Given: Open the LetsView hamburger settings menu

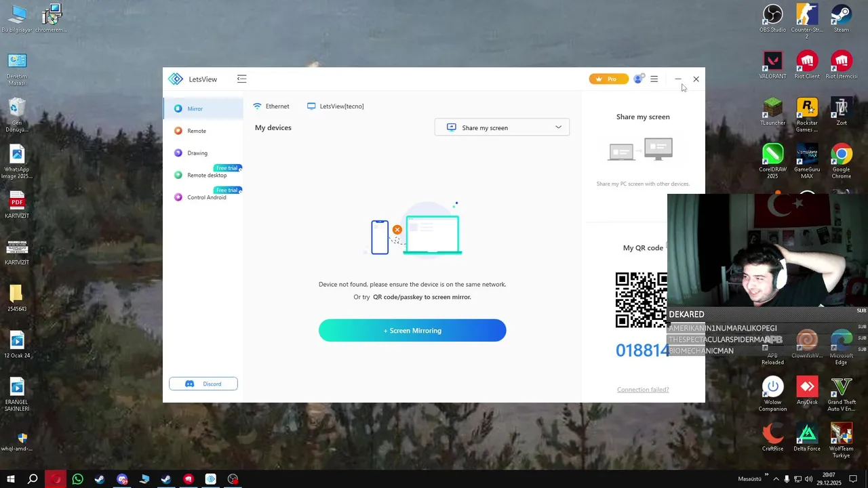Looking at the screenshot, I should coord(654,79).
